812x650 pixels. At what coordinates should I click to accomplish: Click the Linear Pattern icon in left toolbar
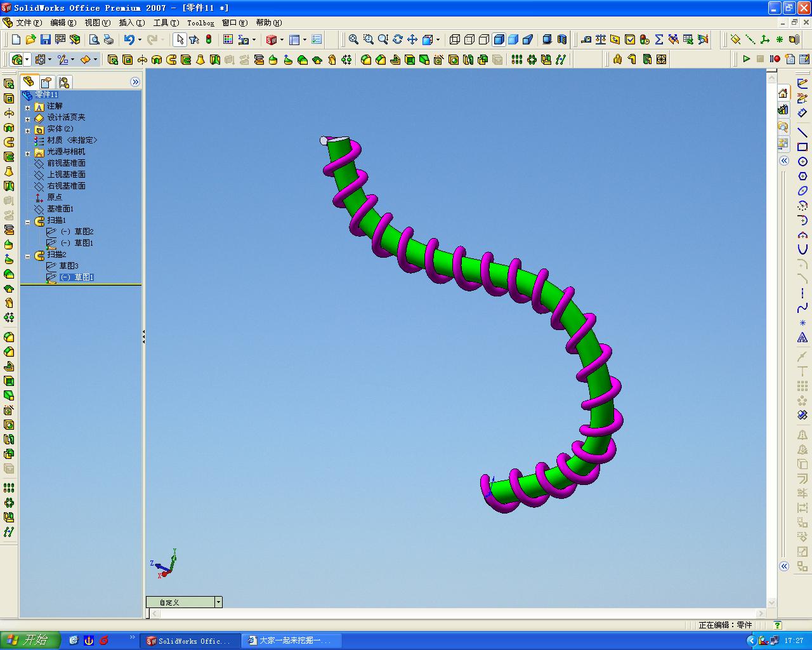pyautogui.click(x=9, y=488)
